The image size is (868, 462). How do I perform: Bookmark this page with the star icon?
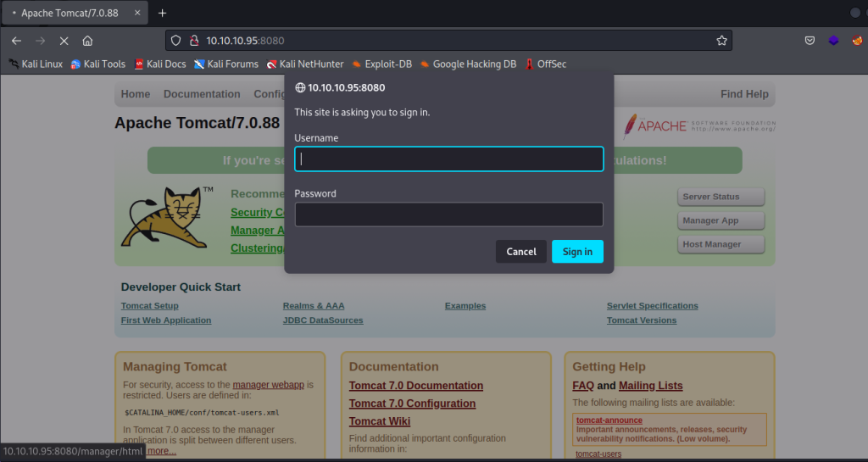721,41
